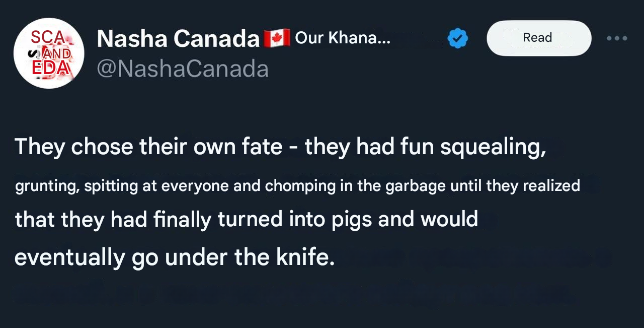Click the blue verified checkmark badge

[457, 38]
